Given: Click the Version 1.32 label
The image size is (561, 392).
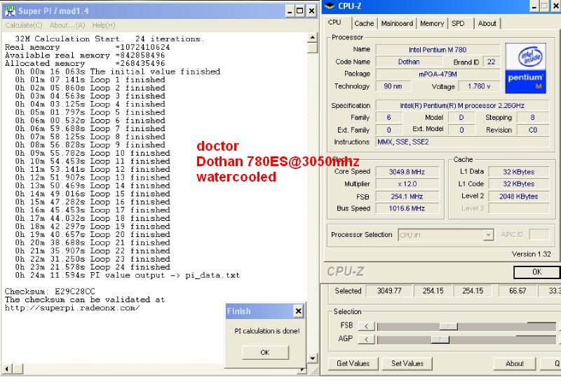Looking at the screenshot, I should pos(531,254).
